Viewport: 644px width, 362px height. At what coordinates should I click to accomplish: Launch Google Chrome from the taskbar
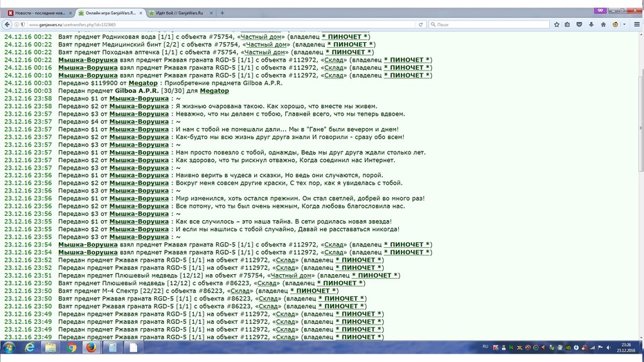pos(71,347)
